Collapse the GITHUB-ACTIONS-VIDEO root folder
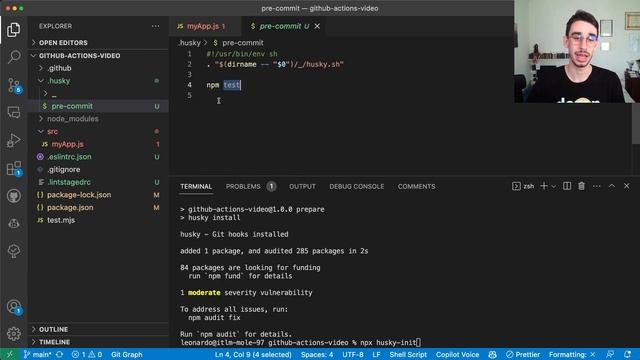The height and width of the screenshot is (360, 640). coord(98,56)
